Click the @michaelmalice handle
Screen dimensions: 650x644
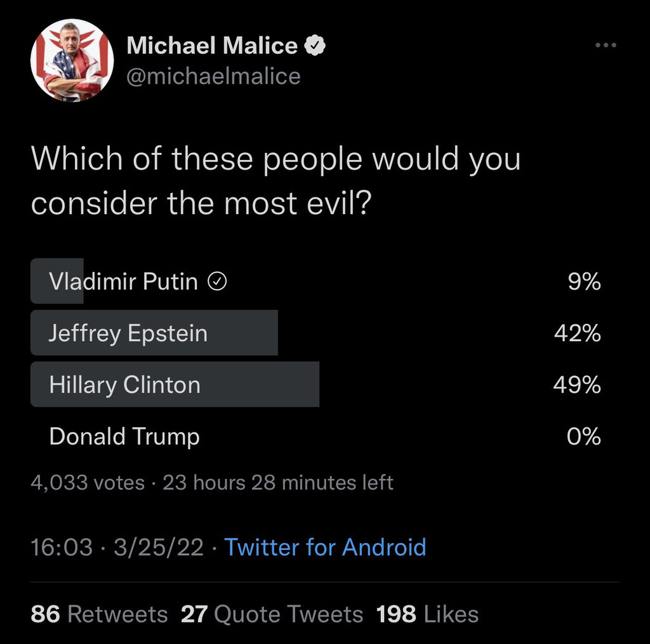(x=213, y=76)
